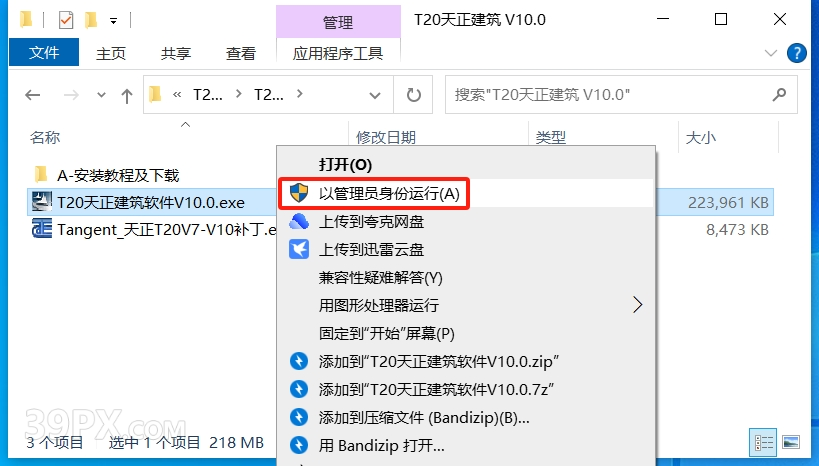Go back with the left arrow
The image size is (819, 466).
click(32, 95)
